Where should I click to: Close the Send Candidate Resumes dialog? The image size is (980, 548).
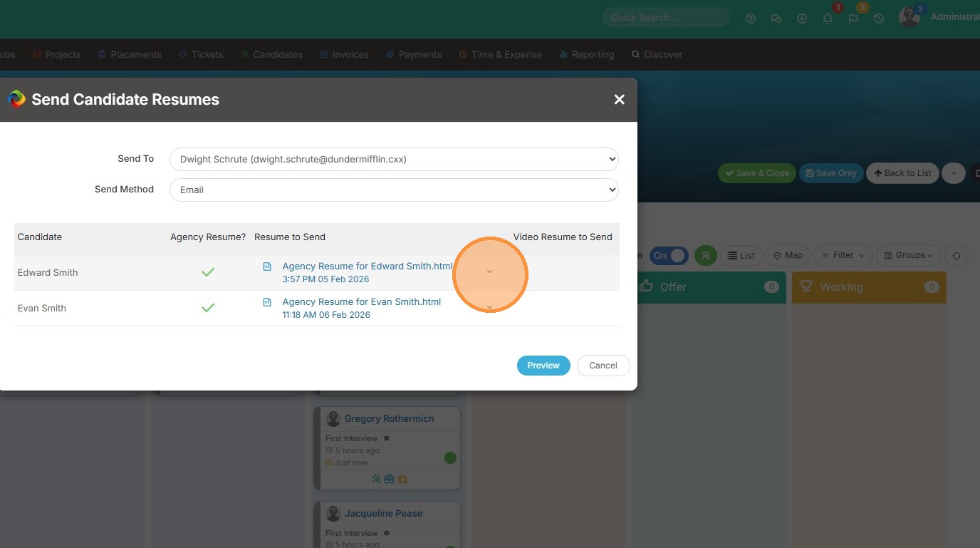tap(619, 100)
